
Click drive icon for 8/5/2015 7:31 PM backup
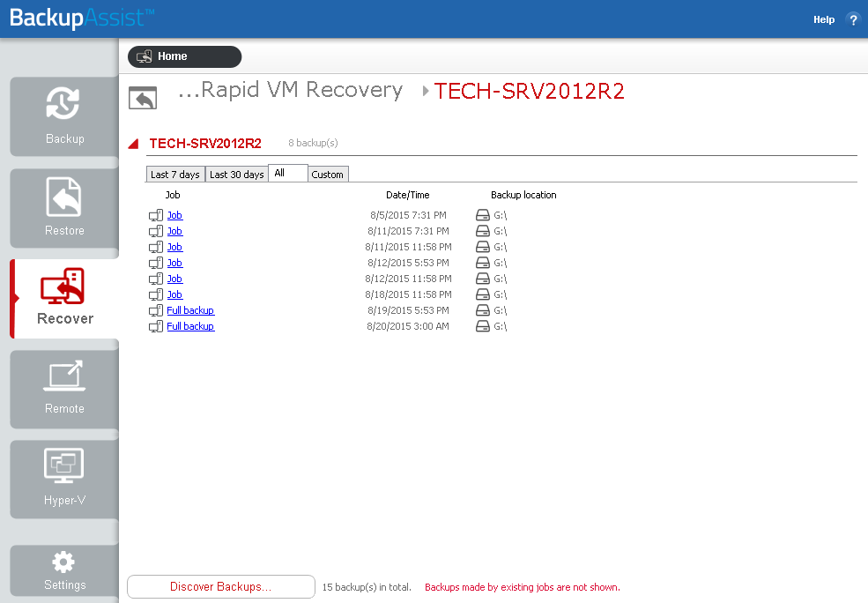[483, 215]
